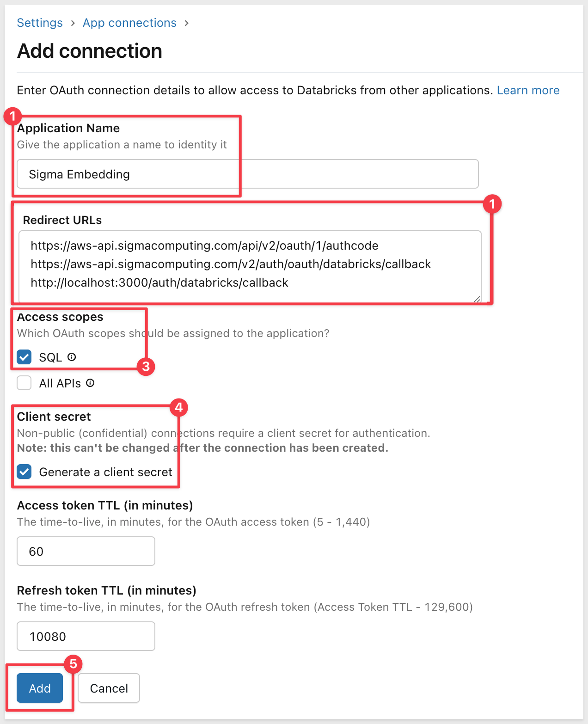Open the Learn more link
588x724 pixels.
click(x=528, y=90)
